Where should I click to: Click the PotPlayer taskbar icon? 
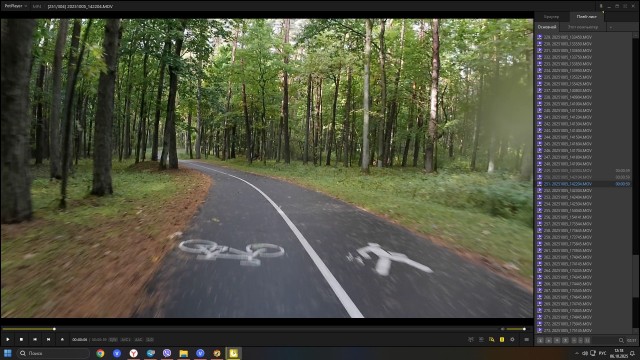click(233, 353)
